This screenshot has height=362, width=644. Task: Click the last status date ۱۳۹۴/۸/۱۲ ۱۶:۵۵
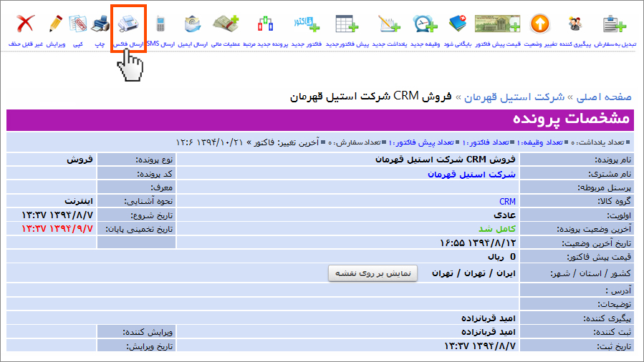click(x=478, y=243)
